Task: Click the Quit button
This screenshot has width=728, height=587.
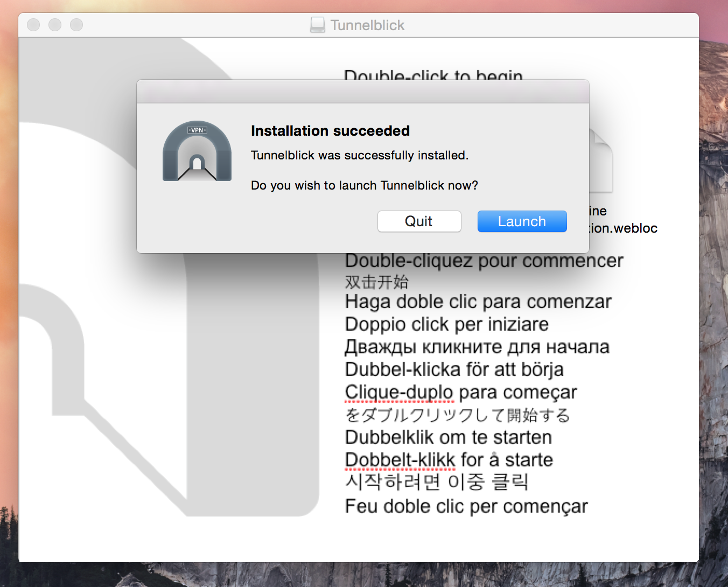Action: (419, 221)
